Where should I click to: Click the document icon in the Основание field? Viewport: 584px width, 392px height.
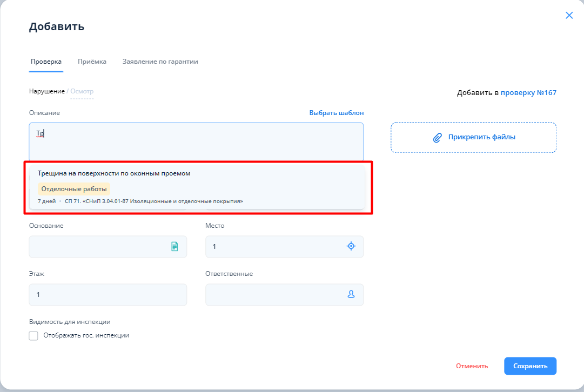[174, 246]
